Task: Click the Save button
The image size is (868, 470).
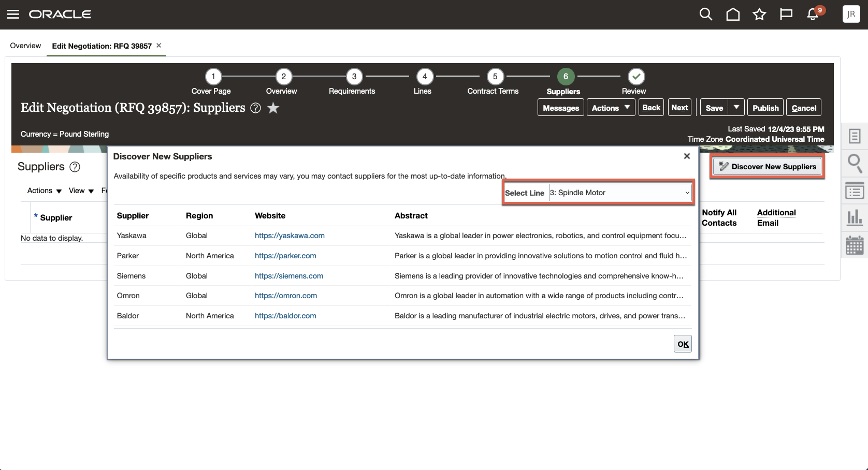Action: tap(714, 108)
